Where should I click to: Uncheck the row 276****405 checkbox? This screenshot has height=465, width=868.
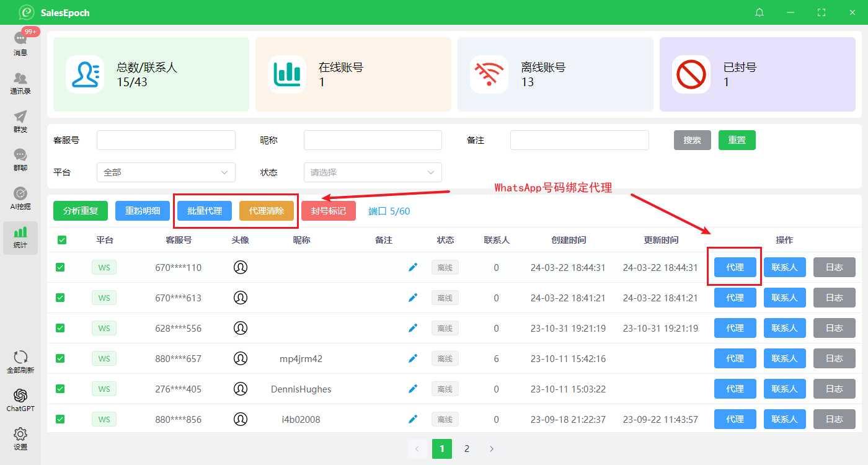[x=60, y=389]
